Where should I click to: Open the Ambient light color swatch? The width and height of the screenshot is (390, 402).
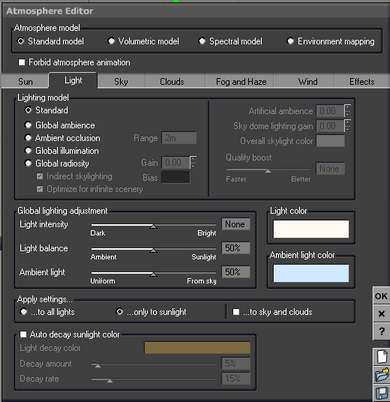pyautogui.click(x=311, y=273)
